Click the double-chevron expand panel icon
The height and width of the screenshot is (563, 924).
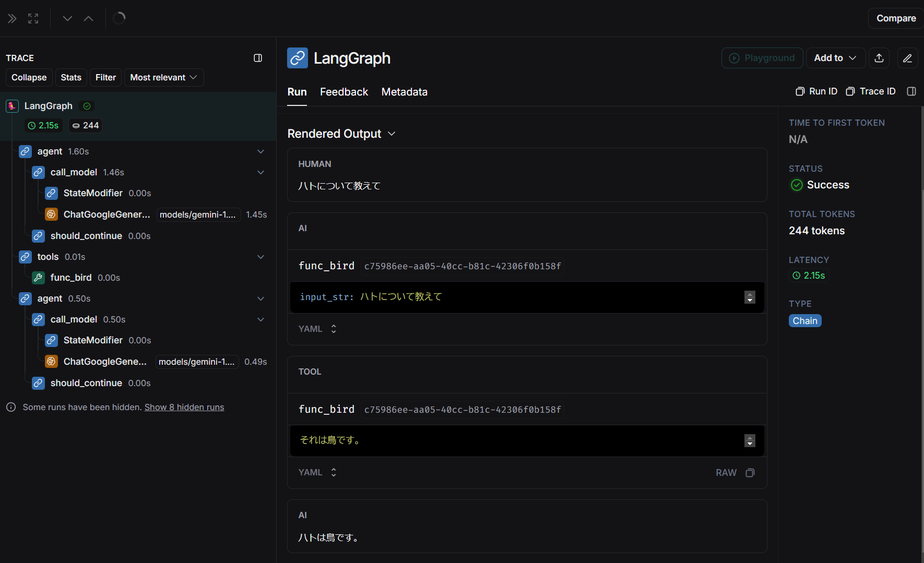point(12,19)
